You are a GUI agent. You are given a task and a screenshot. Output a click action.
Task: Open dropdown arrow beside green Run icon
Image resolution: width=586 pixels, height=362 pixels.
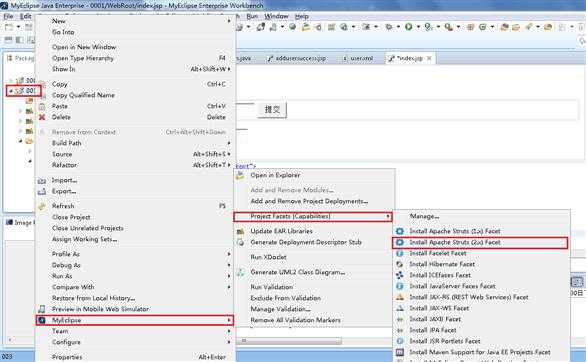[x=418, y=27]
